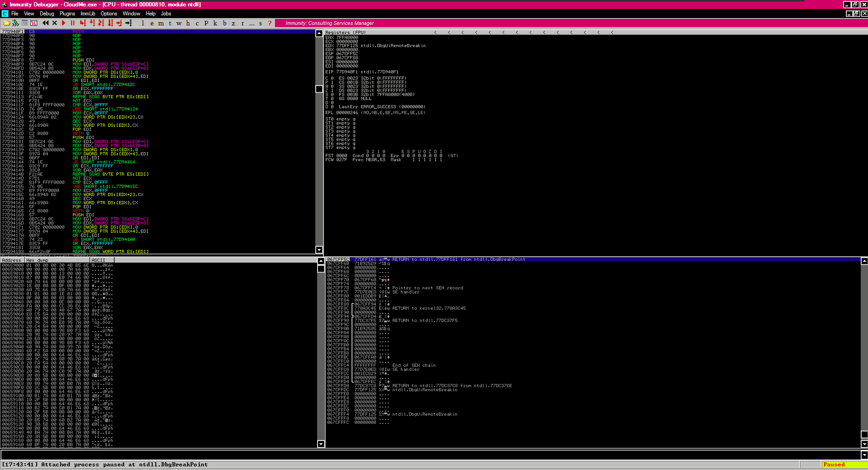868x470 pixels.
Task: Show CPU window with 'c' button
Action: [x=197, y=23]
